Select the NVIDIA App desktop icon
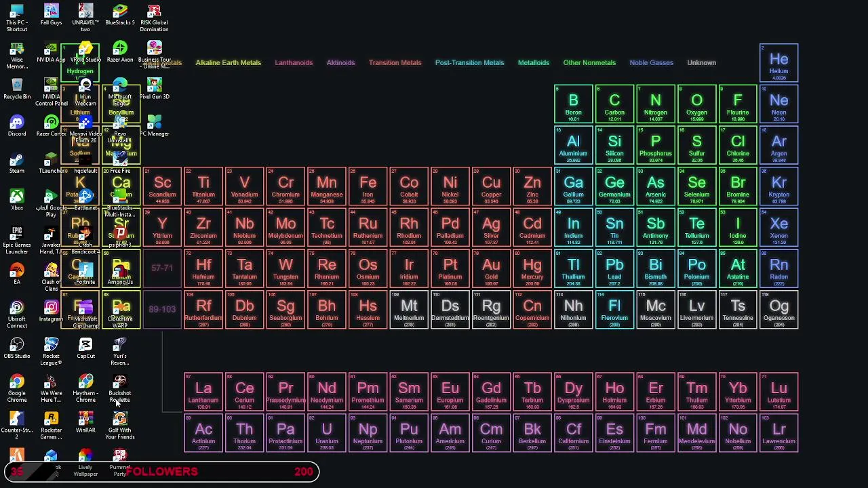The height and width of the screenshot is (488, 868). click(52, 52)
